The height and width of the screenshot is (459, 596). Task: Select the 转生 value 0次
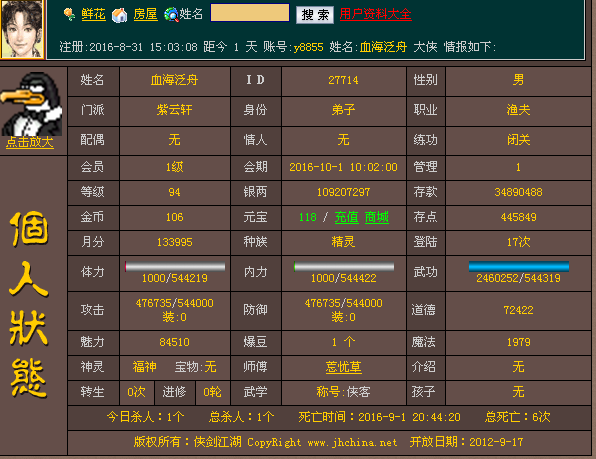pos(136,392)
